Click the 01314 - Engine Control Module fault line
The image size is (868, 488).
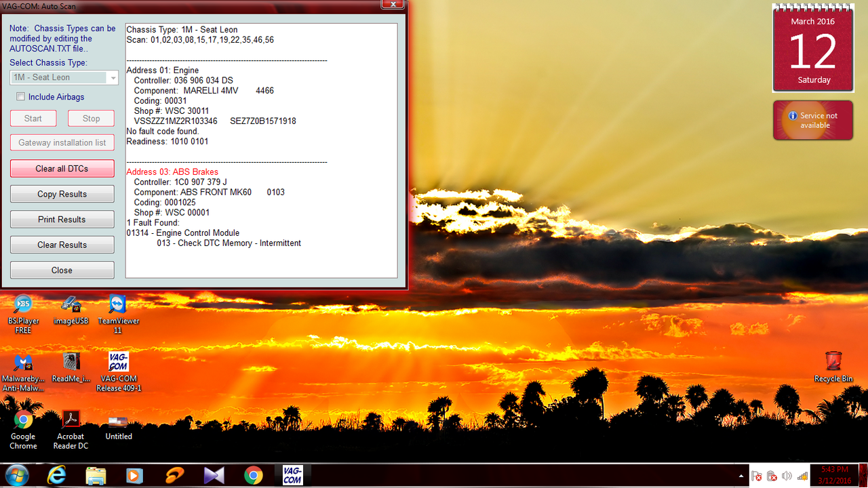(x=183, y=233)
